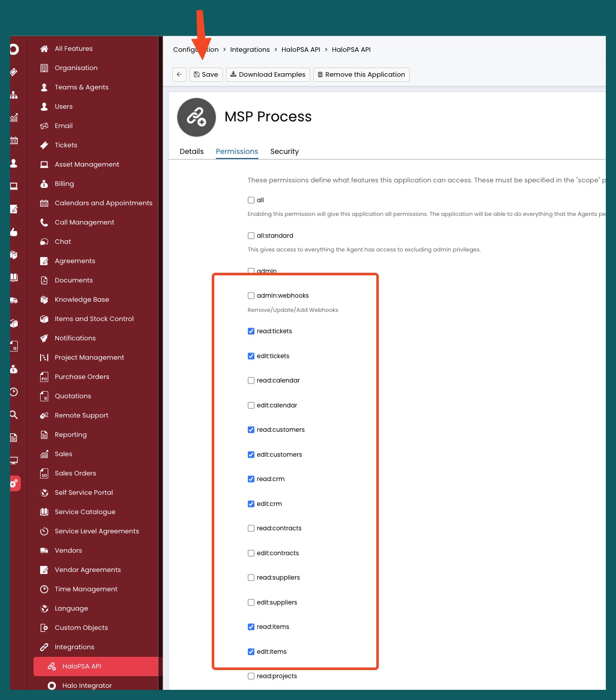Screen dimensions: 616x700
Task: Open Custom Objects menu item
Action: (81, 628)
